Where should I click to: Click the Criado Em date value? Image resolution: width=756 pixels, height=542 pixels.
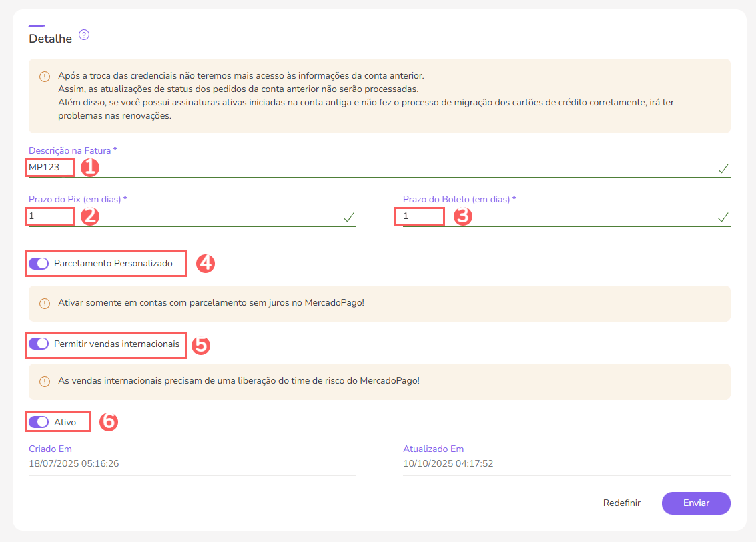coord(73,463)
